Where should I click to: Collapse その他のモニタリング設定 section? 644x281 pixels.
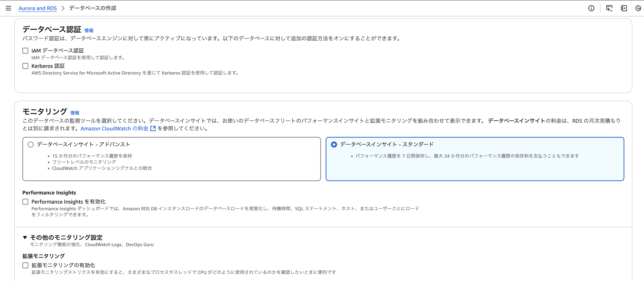click(25, 237)
